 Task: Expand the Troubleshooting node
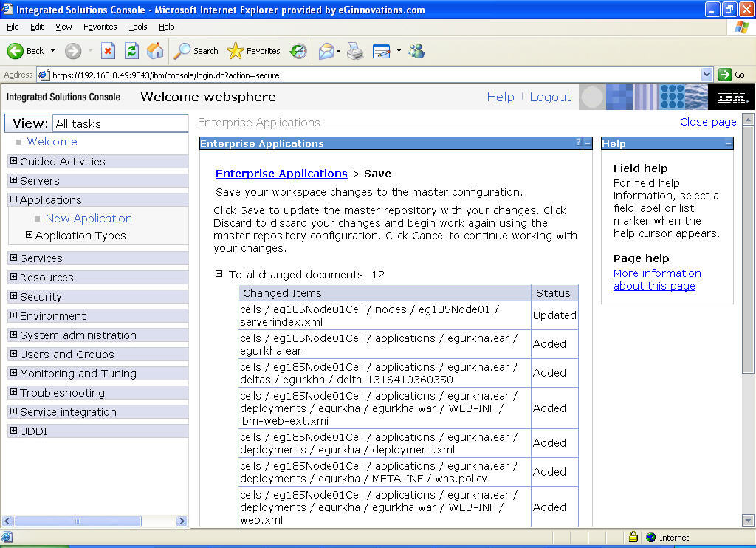click(x=13, y=392)
